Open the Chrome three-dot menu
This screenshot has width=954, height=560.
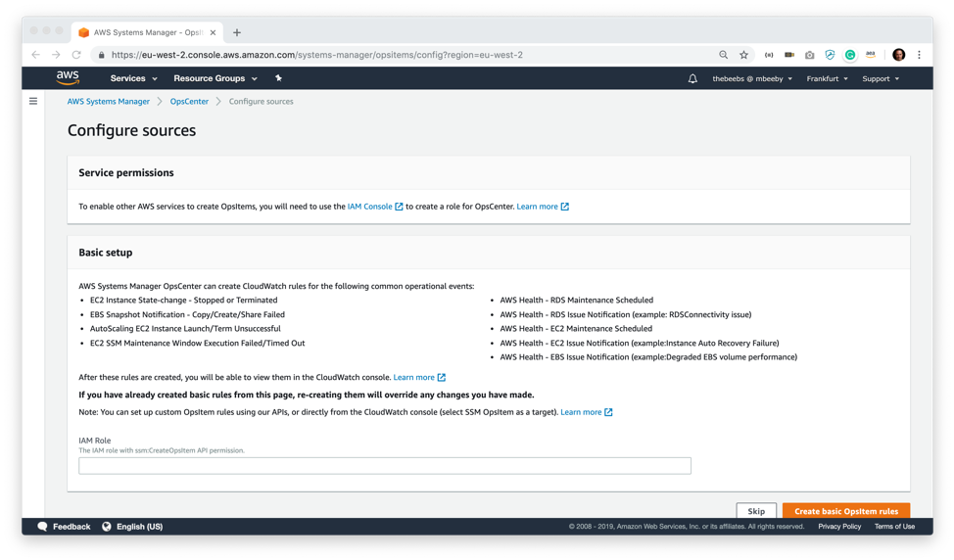920,55
